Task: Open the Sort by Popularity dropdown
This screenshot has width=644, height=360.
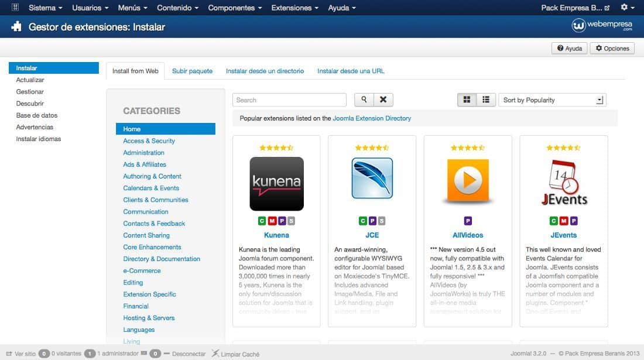Action: pyautogui.click(x=552, y=100)
